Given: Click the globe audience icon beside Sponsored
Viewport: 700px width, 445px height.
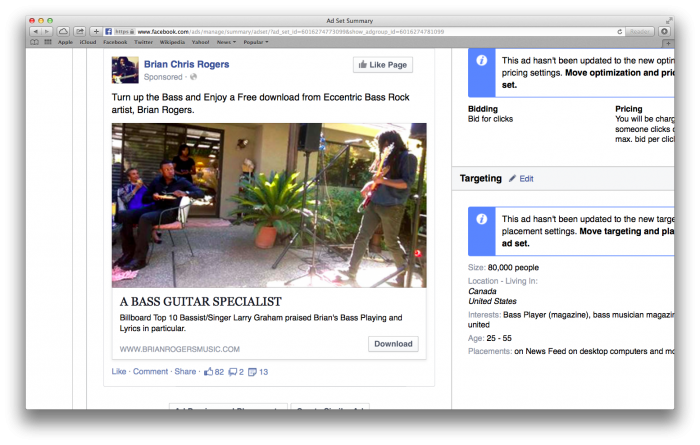Looking at the screenshot, I should tap(193, 77).
